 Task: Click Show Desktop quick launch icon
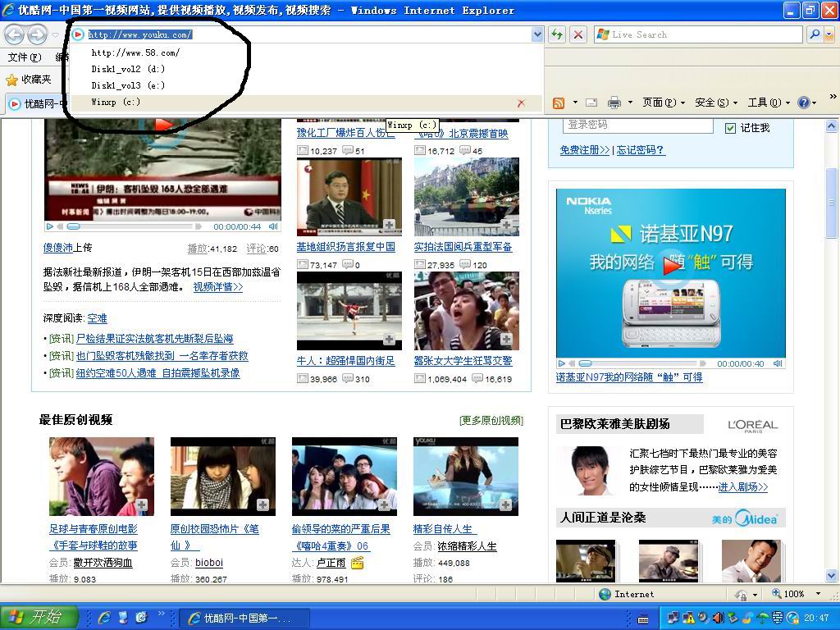pyautogui.click(x=123, y=618)
